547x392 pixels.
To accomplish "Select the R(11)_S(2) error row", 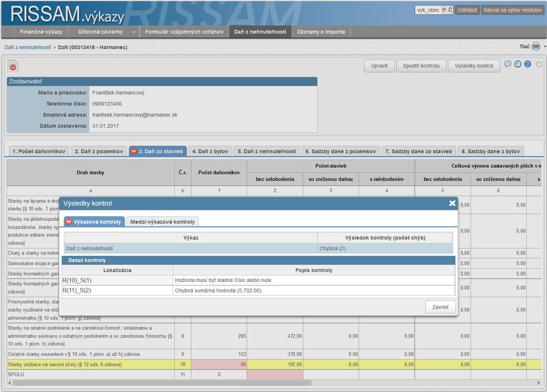I will pyautogui.click(x=258, y=290).
